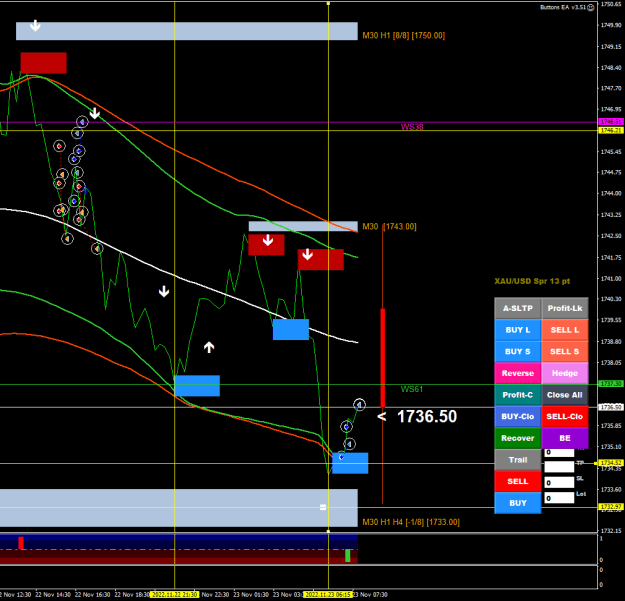This screenshot has height=601, width=625.
Task: Click the '2022.11.23 06:15' time label
Action: tap(328, 595)
